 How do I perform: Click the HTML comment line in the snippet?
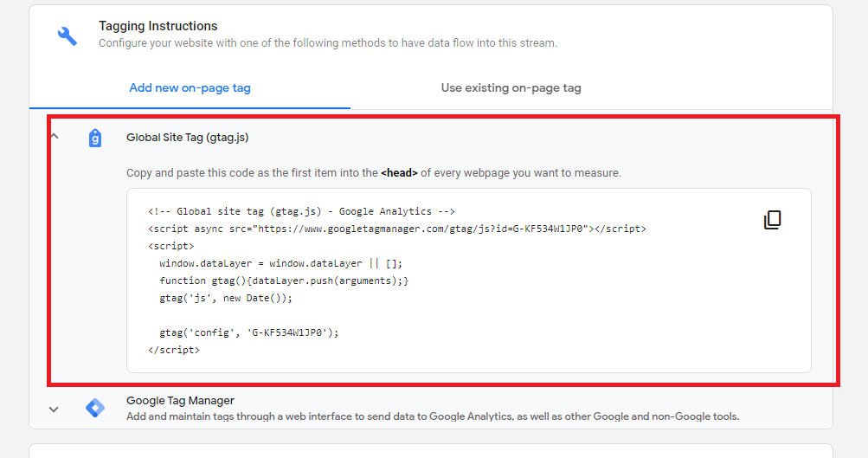(301, 211)
